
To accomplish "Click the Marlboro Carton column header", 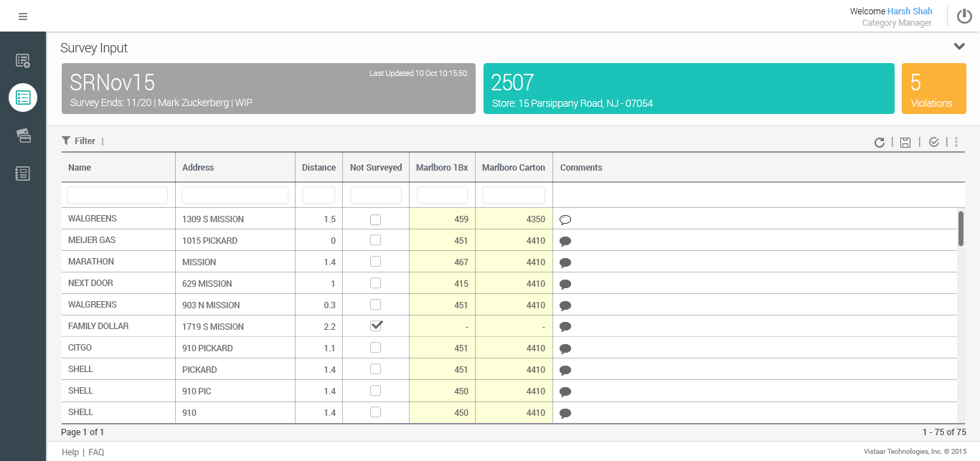I will pyautogui.click(x=513, y=168).
